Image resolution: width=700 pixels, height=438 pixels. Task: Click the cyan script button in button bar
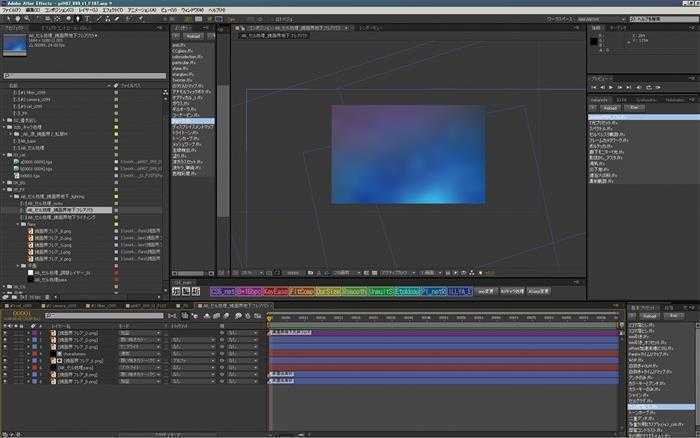[408, 292]
